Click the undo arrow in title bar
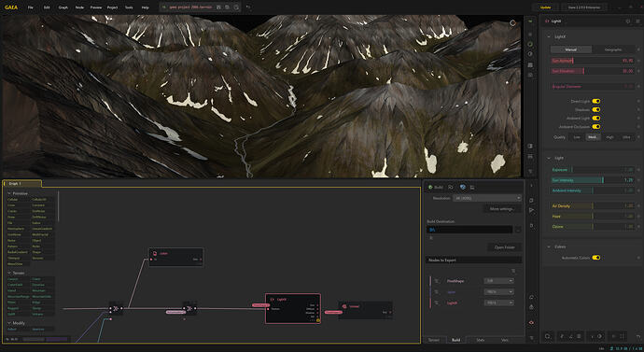Viewport: 644px width, 352px height. 248,7
